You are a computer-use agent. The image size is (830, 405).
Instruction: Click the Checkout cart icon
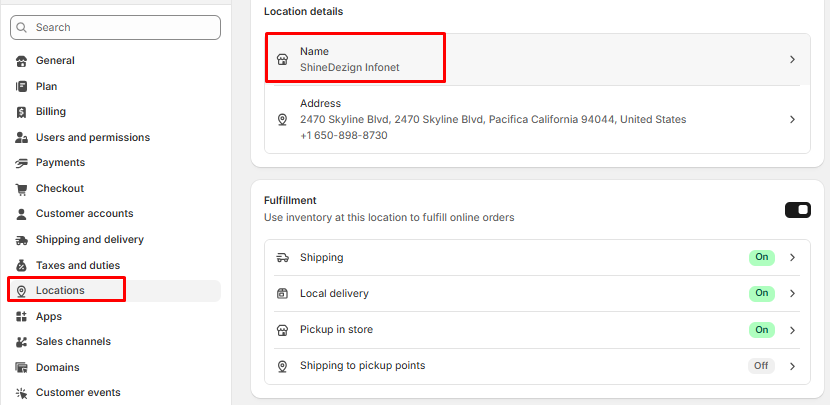click(x=21, y=188)
